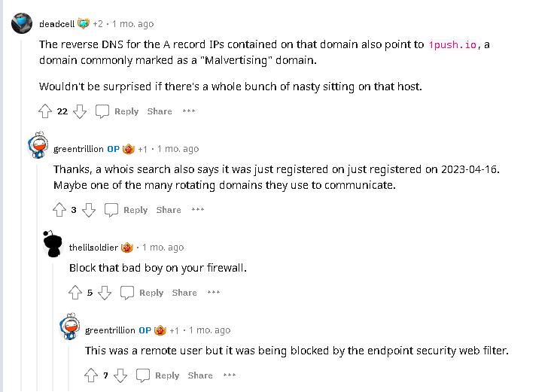Share greentrillion's whois search comment
The width and height of the screenshot is (560, 392).
pyautogui.click(x=169, y=210)
